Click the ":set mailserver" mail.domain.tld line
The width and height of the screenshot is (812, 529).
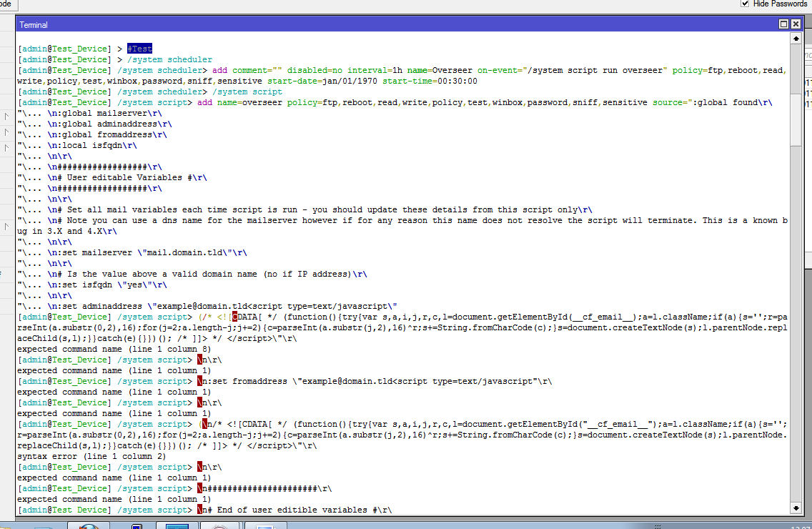pos(132,253)
